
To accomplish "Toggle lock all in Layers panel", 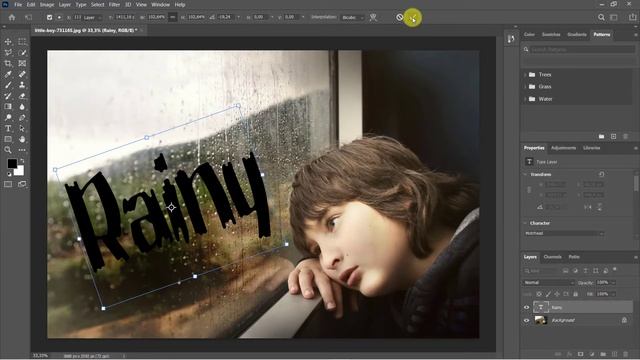I will coord(576,294).
